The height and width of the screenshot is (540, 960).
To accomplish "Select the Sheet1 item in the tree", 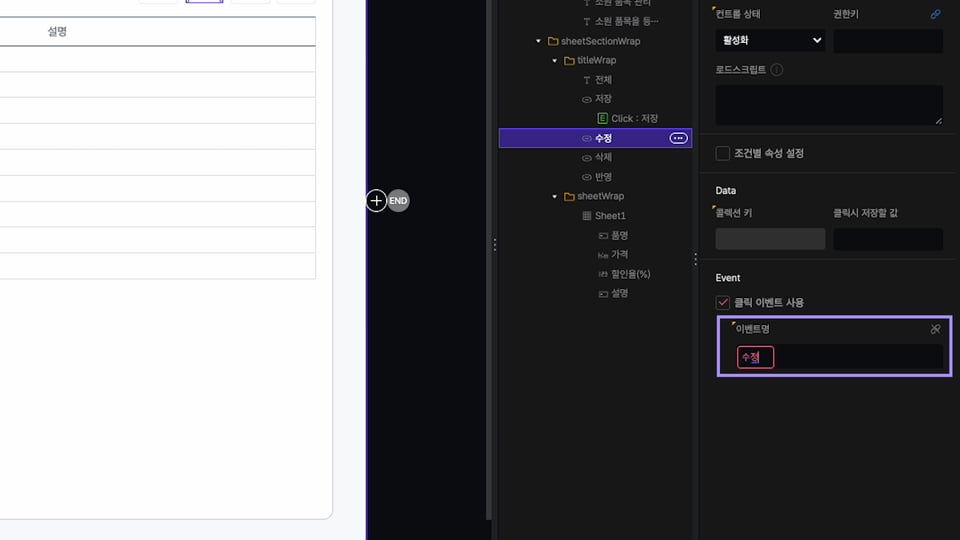I will pyautogui.click(x=610, y=216).
